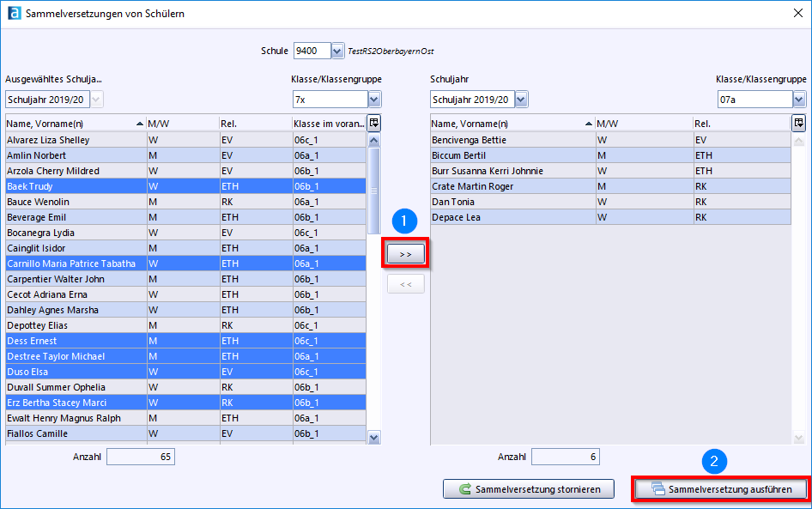Image resolution: width=812 pixels, height=509 pixels.
Task: Open the Schule 9400 dropdown
Action: coord(337,52)
